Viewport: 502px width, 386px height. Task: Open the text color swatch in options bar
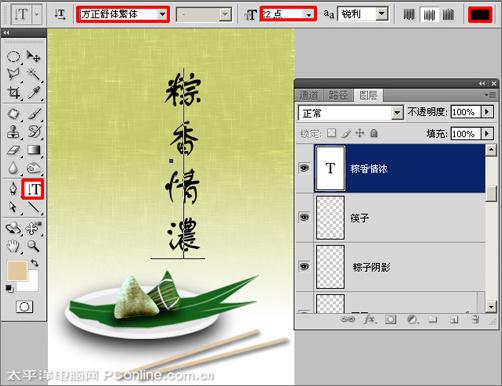[480, 15]
